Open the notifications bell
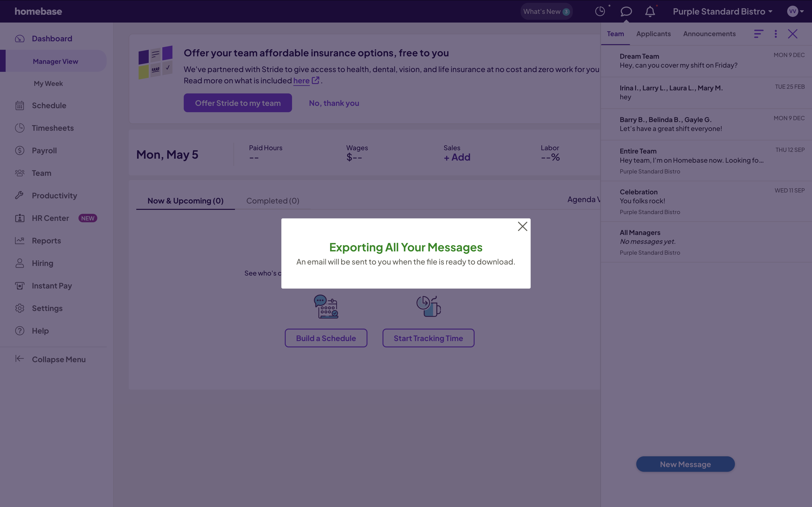 click(650, 11)
